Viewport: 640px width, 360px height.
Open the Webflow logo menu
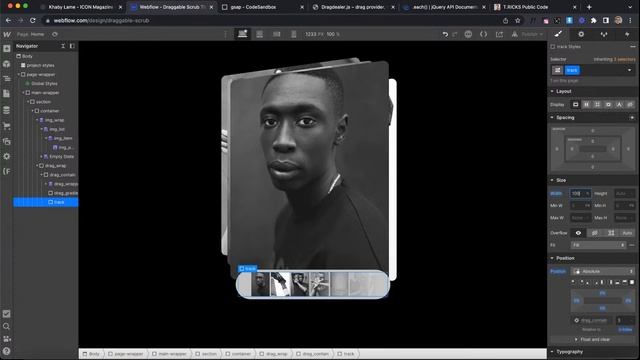7,35
